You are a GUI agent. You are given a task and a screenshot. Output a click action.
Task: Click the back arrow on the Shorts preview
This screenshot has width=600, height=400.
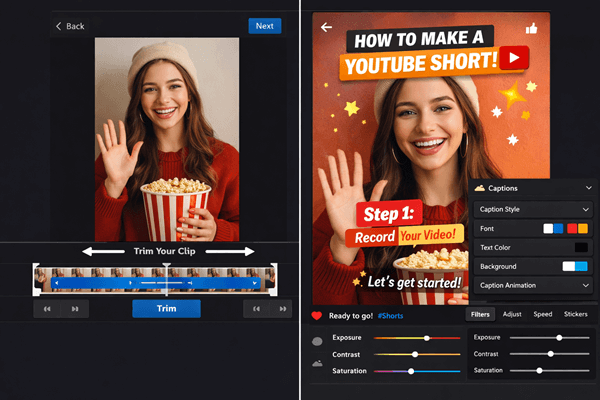(x=326, y=27)
